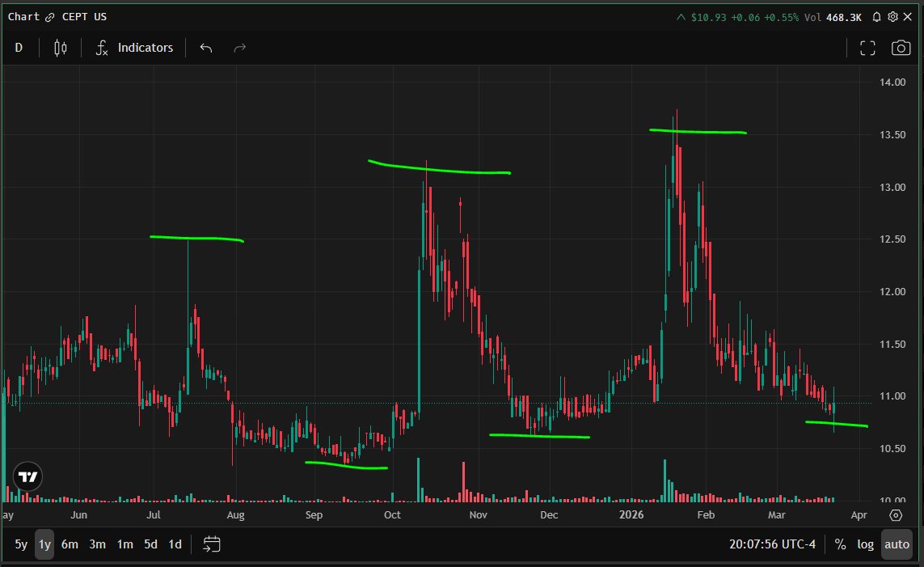Screen dimensions: 924x567
Task: Click the Mar label on time axis
Action: click(x=776, y=515)
